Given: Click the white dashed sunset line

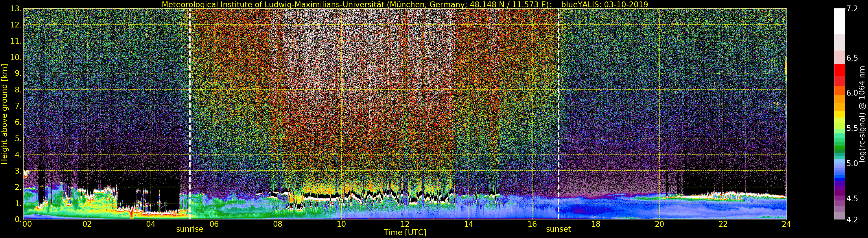Looking at the screenshot, I should [559, 101].
